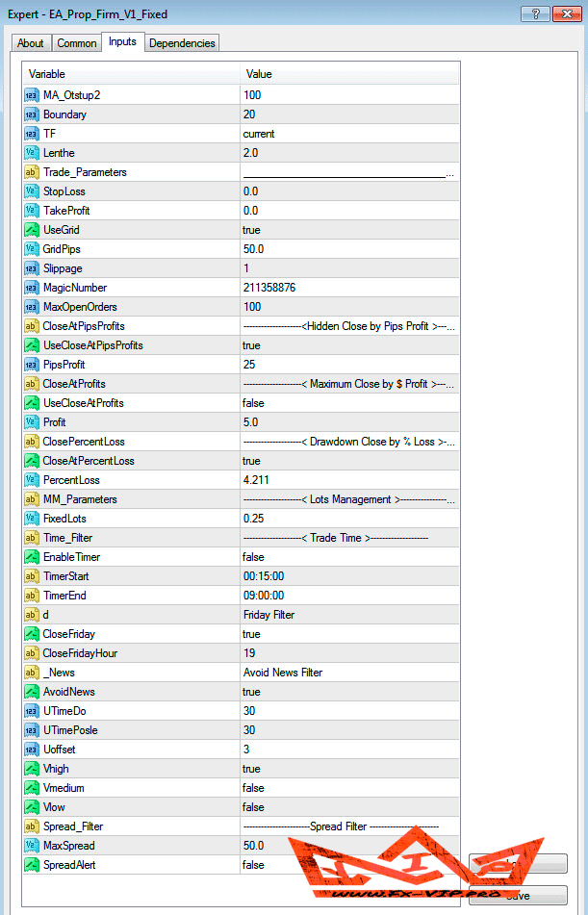Toggle the EnableTimer value
This screenshot has height=915, width=588.
[349, 557]
